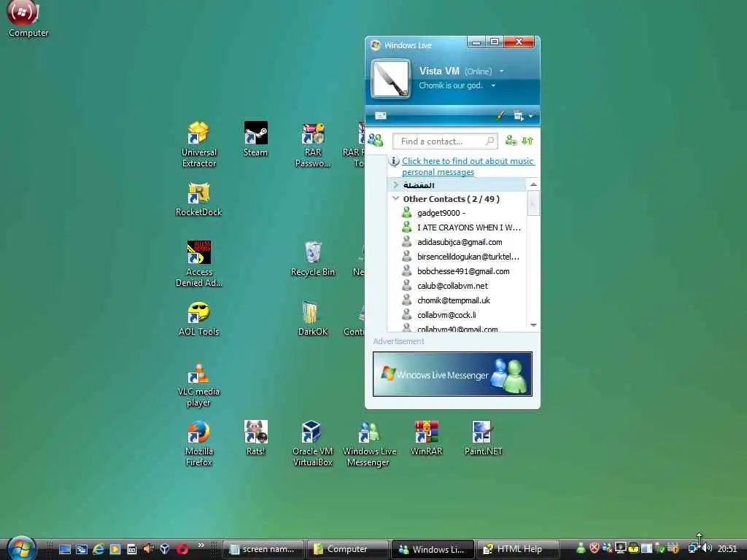This screenshot has width=747, height=560.
Task: Select the Computer desktop icon
Action: [28, 19]
